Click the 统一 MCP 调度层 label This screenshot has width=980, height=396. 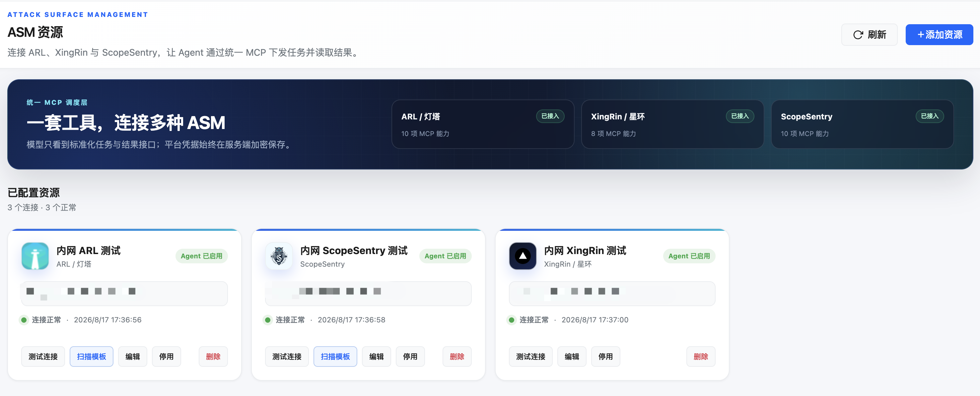point(57,102)
